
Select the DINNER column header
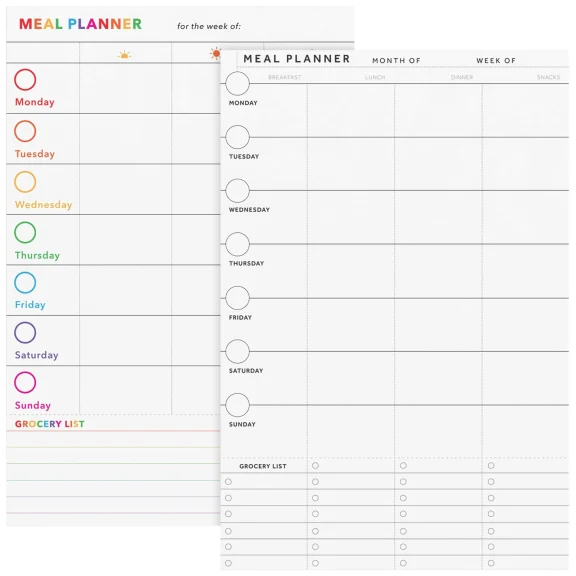coord(462,77)
